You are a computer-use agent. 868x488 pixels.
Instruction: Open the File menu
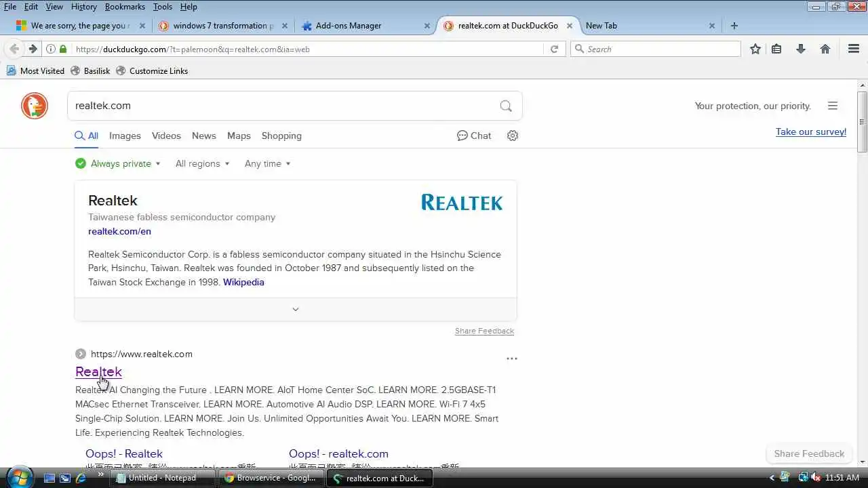click(x=10, y=7)
